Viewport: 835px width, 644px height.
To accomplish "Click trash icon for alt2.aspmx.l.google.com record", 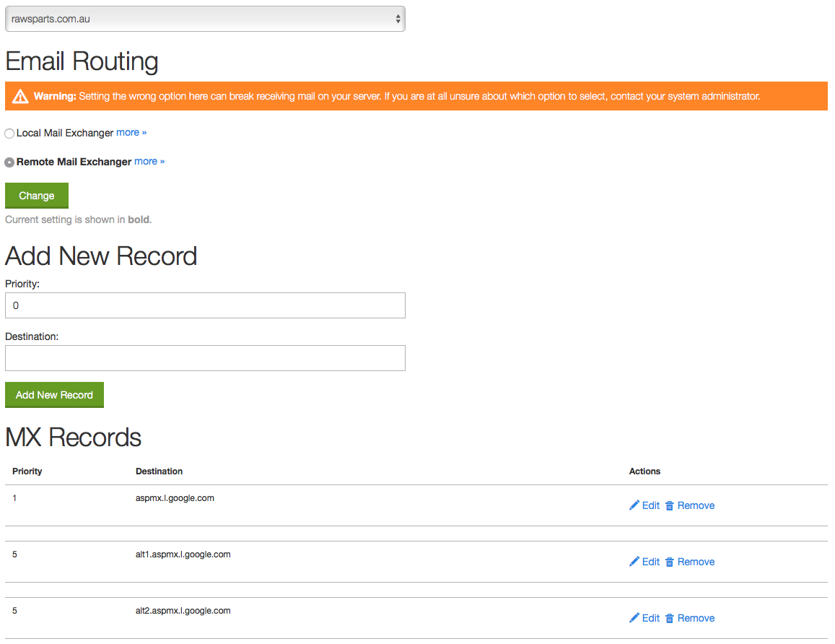I will click(670, 619).
